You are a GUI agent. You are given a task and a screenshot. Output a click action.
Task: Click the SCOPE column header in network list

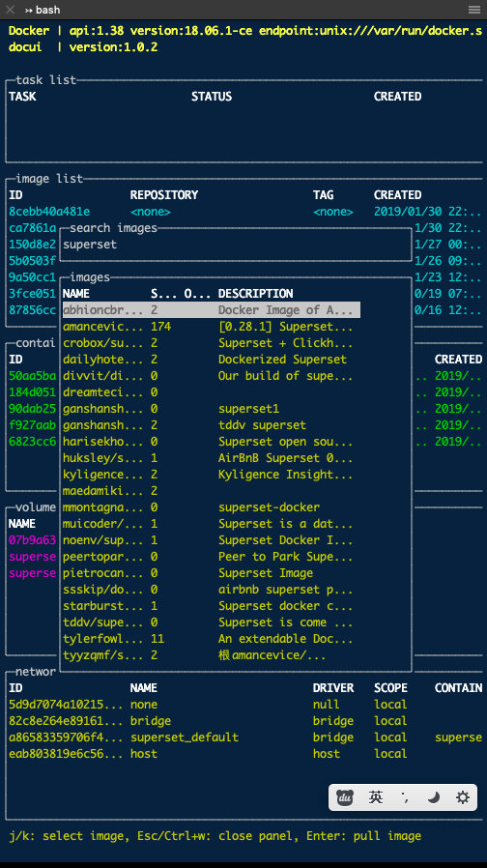[x=390, y=687]
